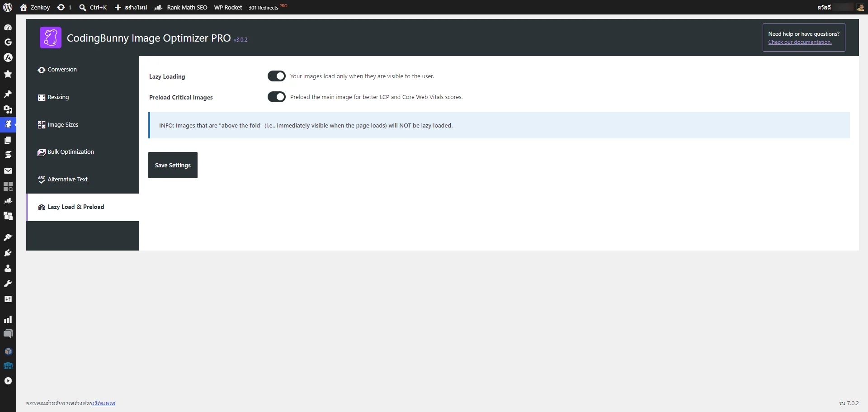Open Settings sliders icon in sidebar
This screenshot has height=412, width=868.
coord(8,299)
